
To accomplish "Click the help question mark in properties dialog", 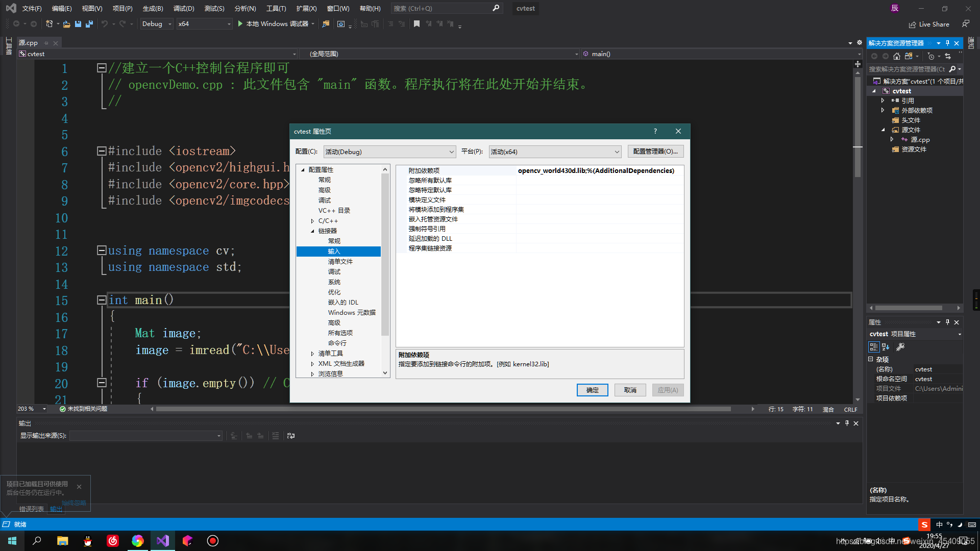I will pyautogui.click(x=655, y=131).
